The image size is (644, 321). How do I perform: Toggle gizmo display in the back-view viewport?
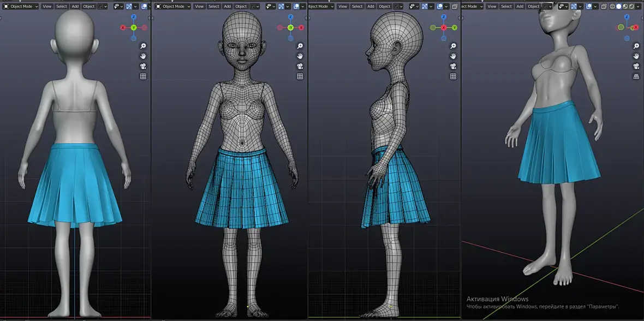click(129, 6)
